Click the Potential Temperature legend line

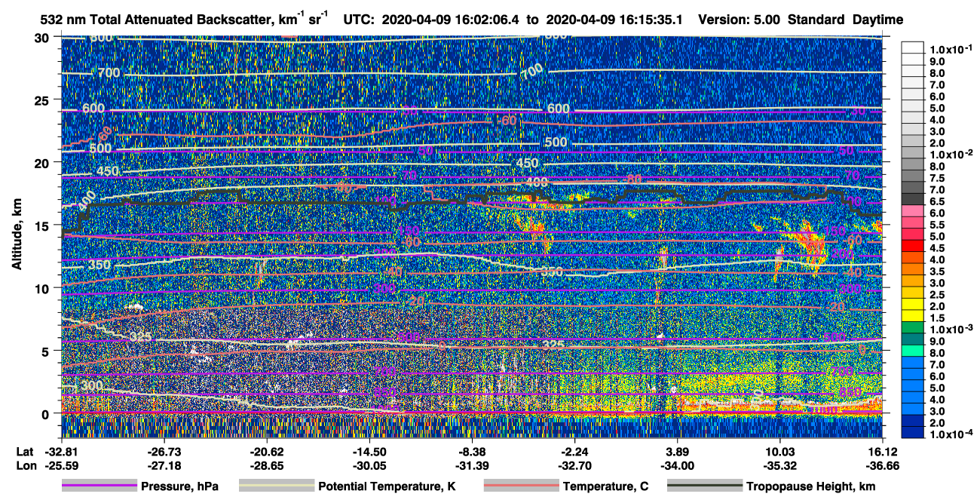point(275,486)
